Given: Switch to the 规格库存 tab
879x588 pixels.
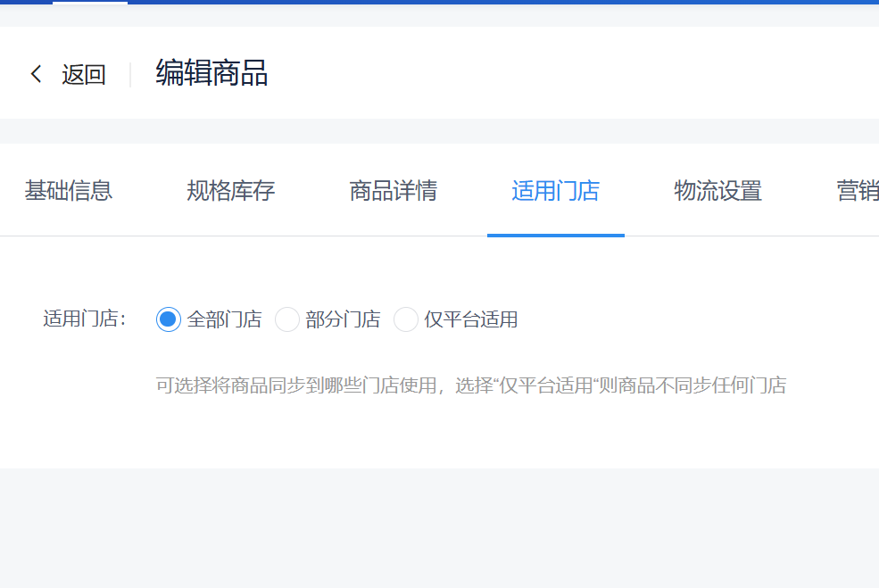Looking at the screenshot, I should (x=230, y=191).
